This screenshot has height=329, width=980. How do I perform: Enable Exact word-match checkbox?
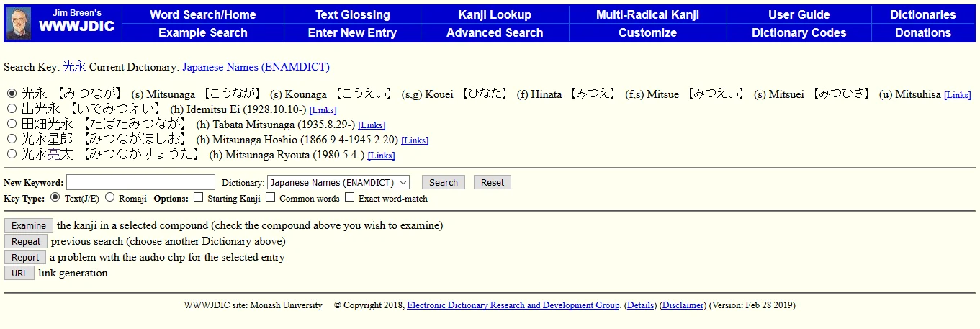tap(350, 197)
